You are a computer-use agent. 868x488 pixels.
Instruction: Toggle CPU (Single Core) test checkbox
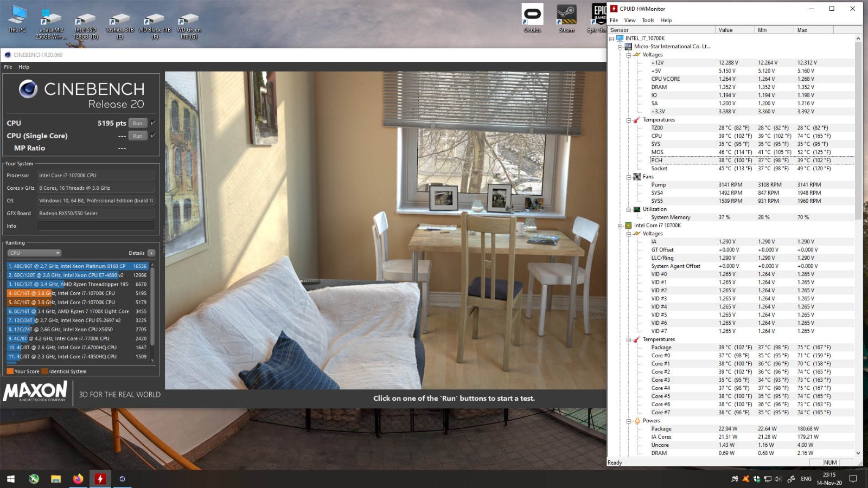coord(153,136)
